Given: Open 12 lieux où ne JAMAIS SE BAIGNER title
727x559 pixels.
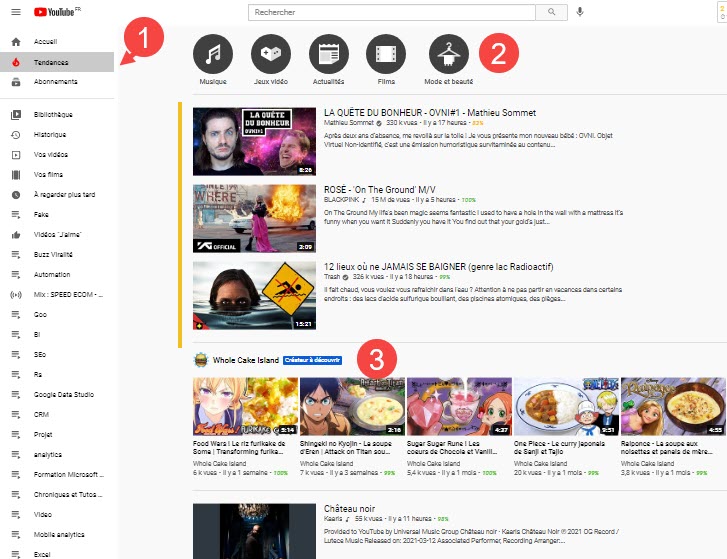Looking at the screenshot, I should [438, 267].
